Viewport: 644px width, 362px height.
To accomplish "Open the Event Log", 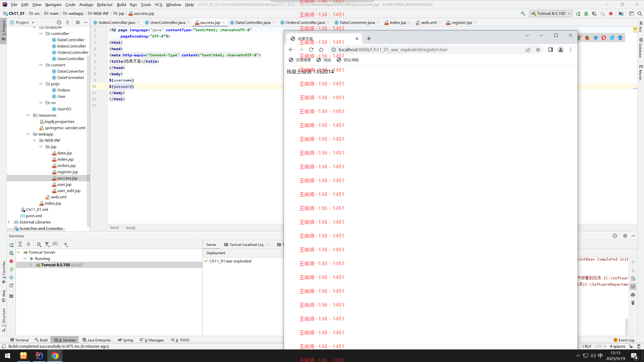I will (x=624, y=340).
